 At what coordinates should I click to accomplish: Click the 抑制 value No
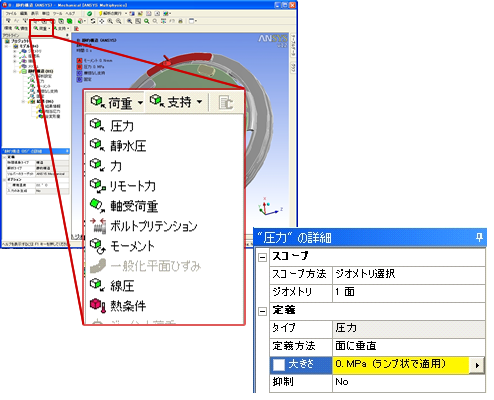pos(342,382)
